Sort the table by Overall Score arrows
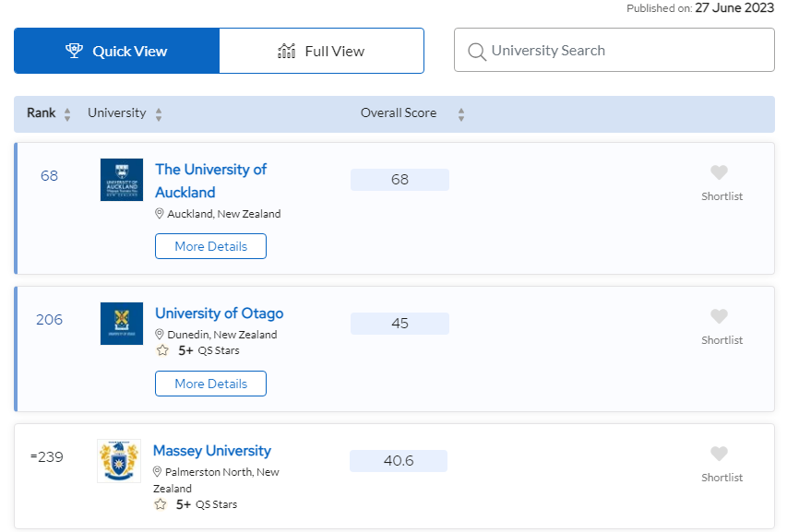 pos(461,114)
